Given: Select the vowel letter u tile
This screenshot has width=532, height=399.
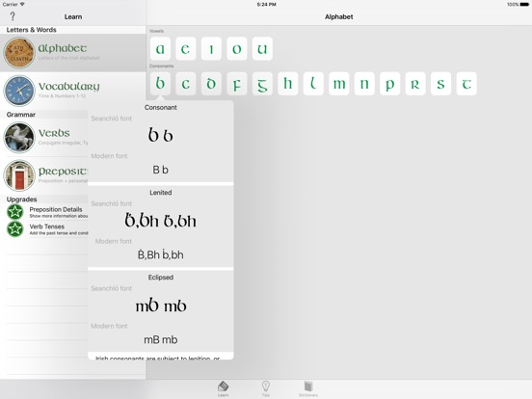Looking at the screenshot, I should click(262, 49).
